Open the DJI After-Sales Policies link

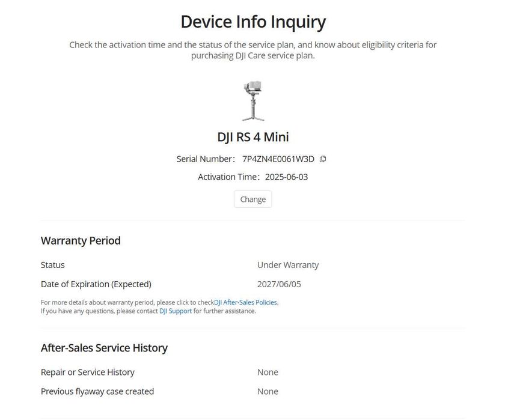pyautogui.click(x=245, y=302)
